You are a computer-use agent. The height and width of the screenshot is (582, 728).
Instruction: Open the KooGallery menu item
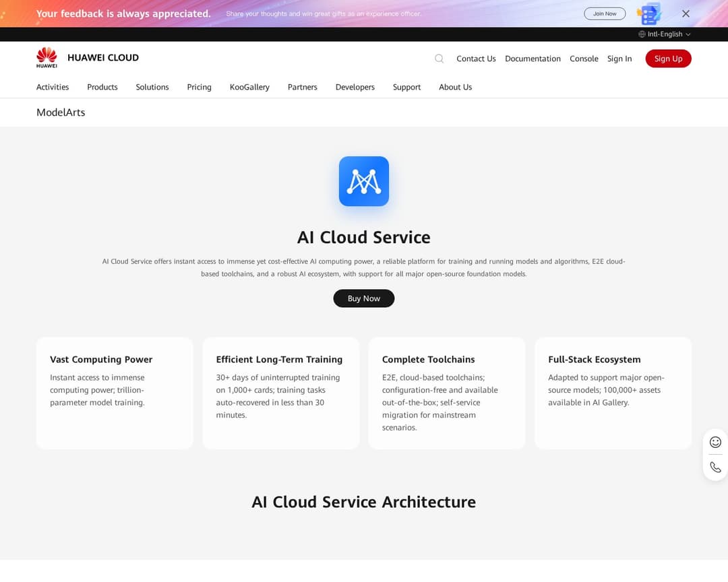(x=249, y=88)
